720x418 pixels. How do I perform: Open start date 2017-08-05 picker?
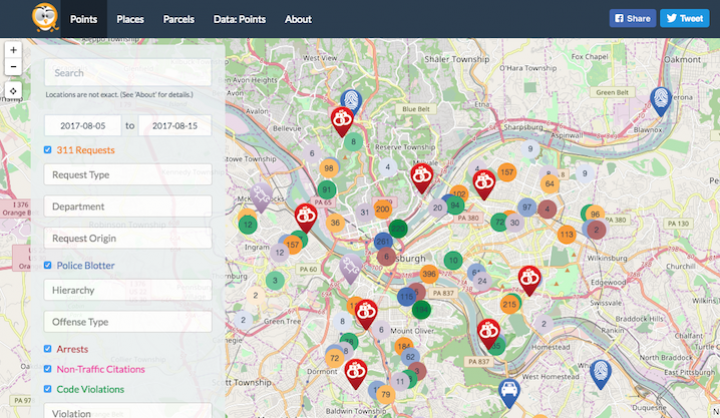(x=83, y=125)
